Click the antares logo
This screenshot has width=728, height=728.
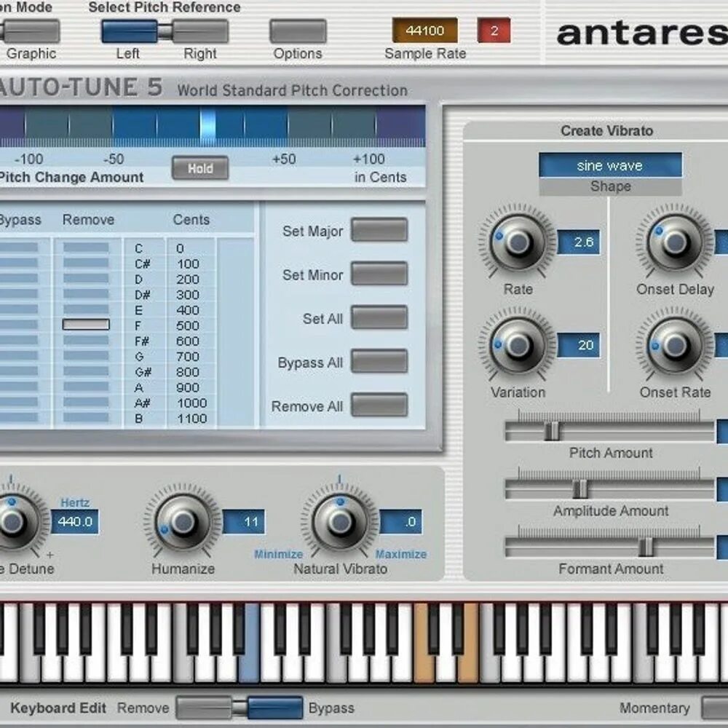[x=642, y=33]
